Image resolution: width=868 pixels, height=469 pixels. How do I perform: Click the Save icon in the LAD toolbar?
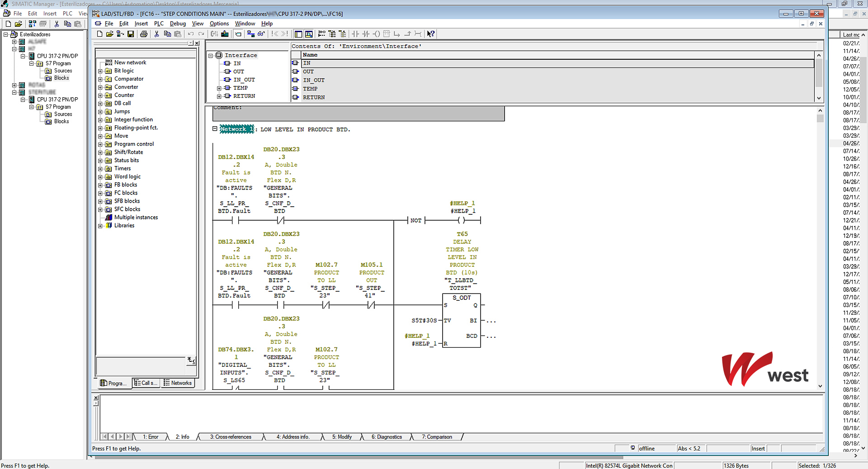[x=131, y=34]
